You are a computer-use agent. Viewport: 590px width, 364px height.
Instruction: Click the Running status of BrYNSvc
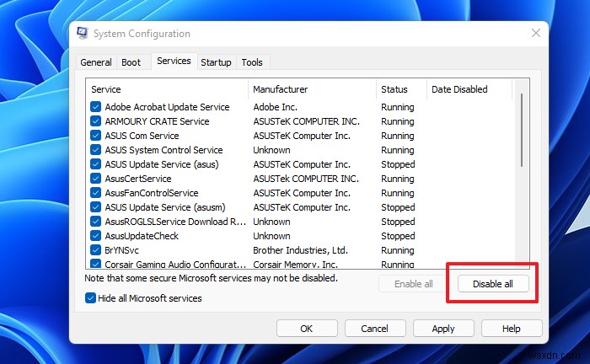click(x=397, y=250)
